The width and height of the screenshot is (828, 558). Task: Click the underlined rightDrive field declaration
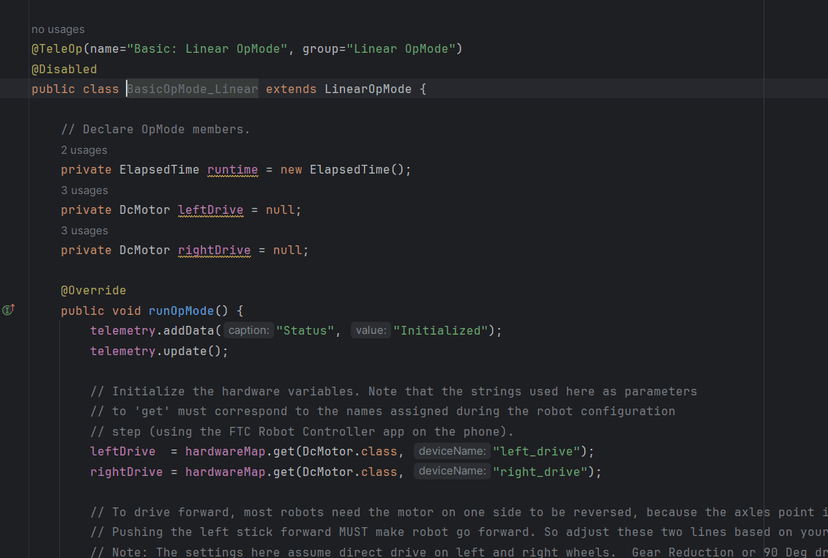(x=214, y=250)
